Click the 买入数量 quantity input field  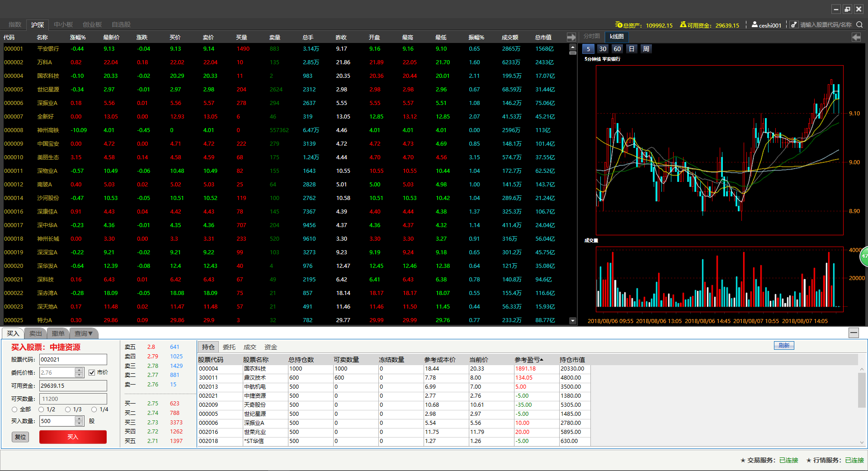tap(57, 421)
